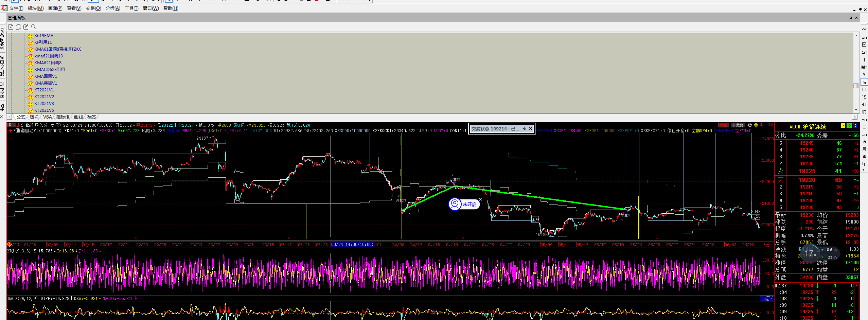Pin the 交易状态 199214 floating window
The width and height of the screenshot is (868, 320).
(x=525, y=129)
